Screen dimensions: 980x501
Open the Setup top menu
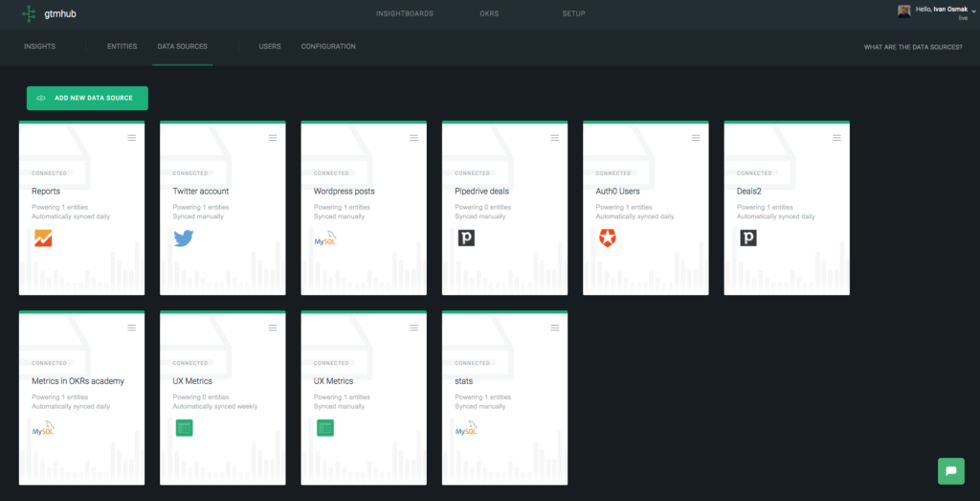point(574,13)
